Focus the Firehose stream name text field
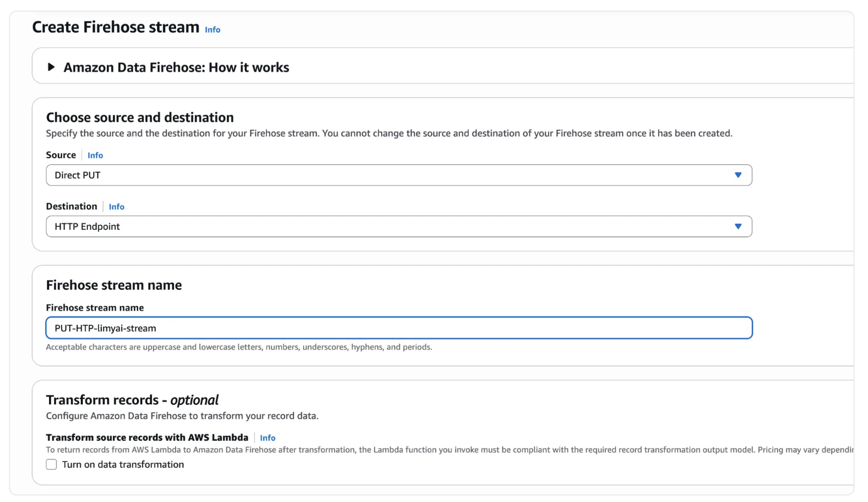Image resolution: width=868 pixels, height=502 pixels. coord(398,328)
